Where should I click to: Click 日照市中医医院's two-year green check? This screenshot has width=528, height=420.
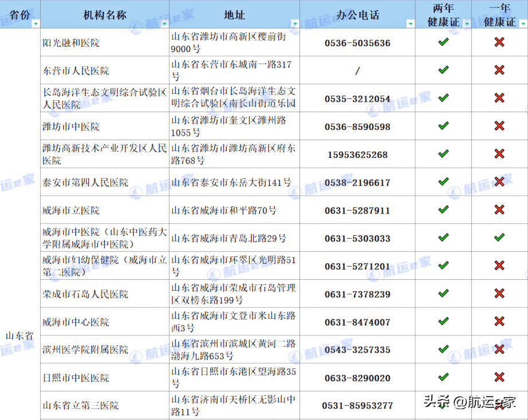[x=443, y=377]
